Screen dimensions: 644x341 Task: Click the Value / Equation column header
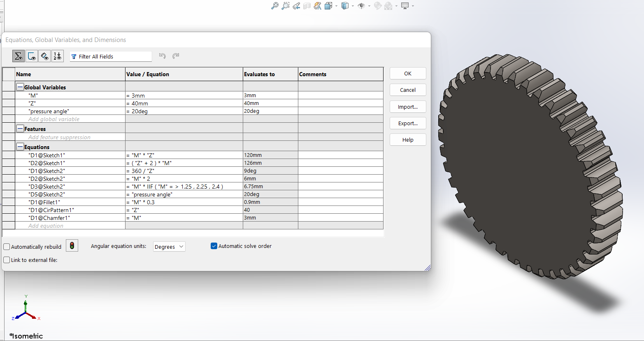click(x=184, y=74)
